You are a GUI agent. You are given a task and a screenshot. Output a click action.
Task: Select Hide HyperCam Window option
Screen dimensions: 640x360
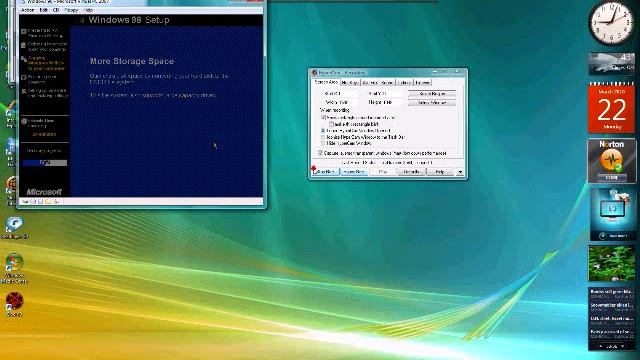point(323,144)
